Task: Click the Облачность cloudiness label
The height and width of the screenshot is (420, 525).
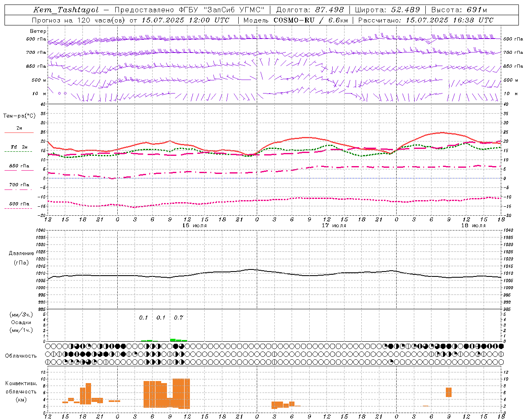Action: tap(21, 356)
